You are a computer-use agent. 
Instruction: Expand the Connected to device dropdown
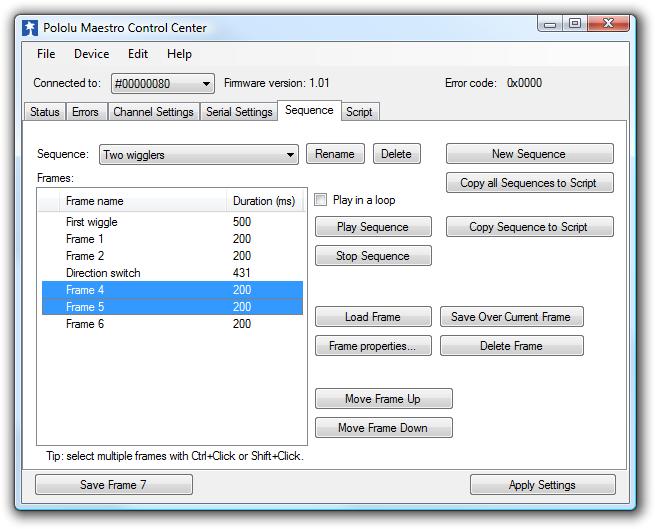[x=162, y=84]
